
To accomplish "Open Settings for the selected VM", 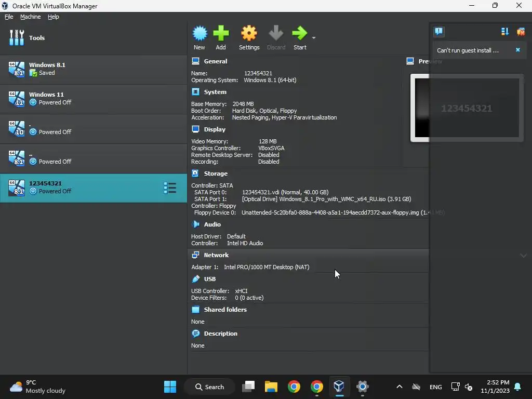I will click(x=249, y=37).
